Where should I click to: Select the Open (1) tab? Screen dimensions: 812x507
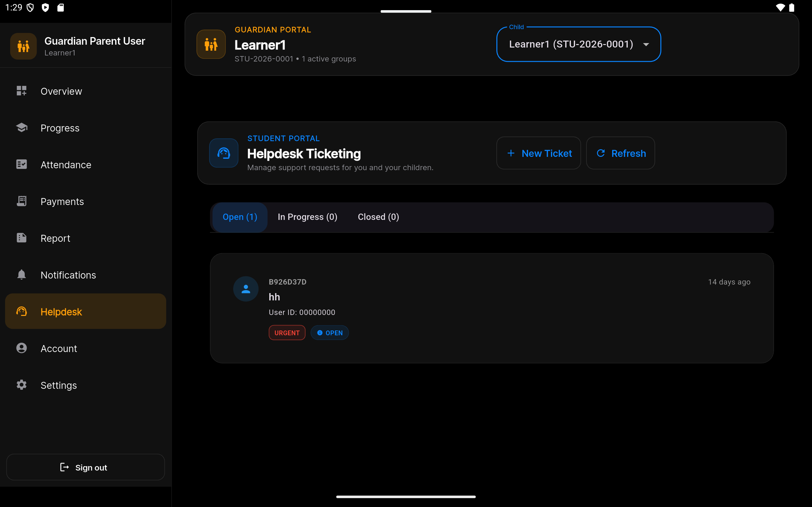point(240,217)
